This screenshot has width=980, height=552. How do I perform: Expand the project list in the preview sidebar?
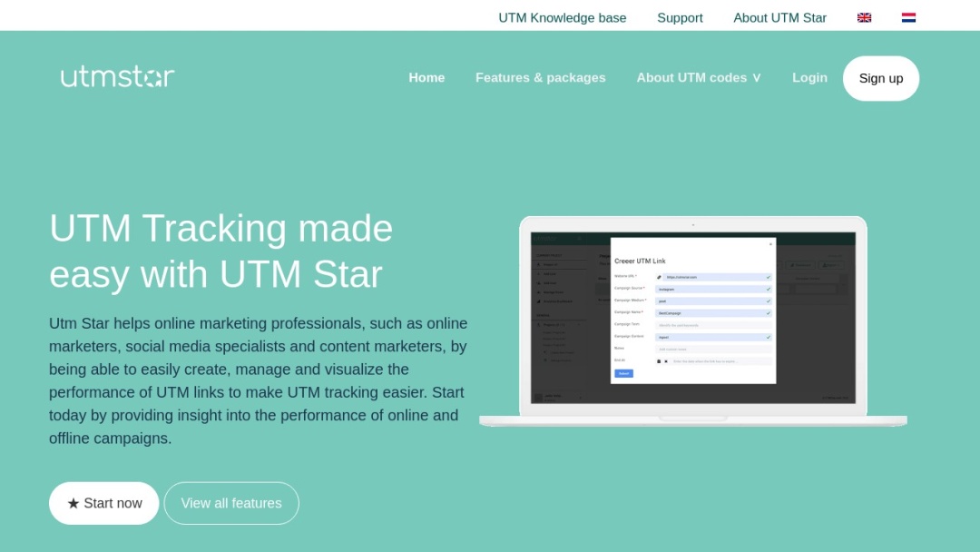579,325
